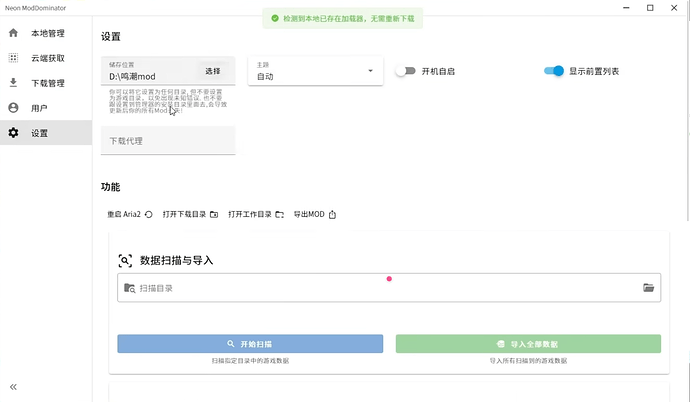Open 本地管理 home icon in sidebar
Viewport: 690px width, 402px height.
[13, 33]
